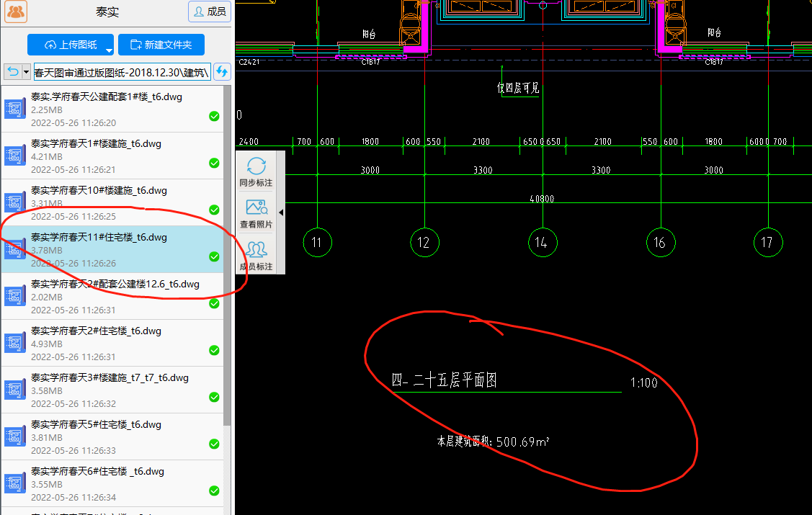Click the drawing icon of 10#楼建施 file
The width and height of the screenshot is (812, 515).
click(15, 202)
